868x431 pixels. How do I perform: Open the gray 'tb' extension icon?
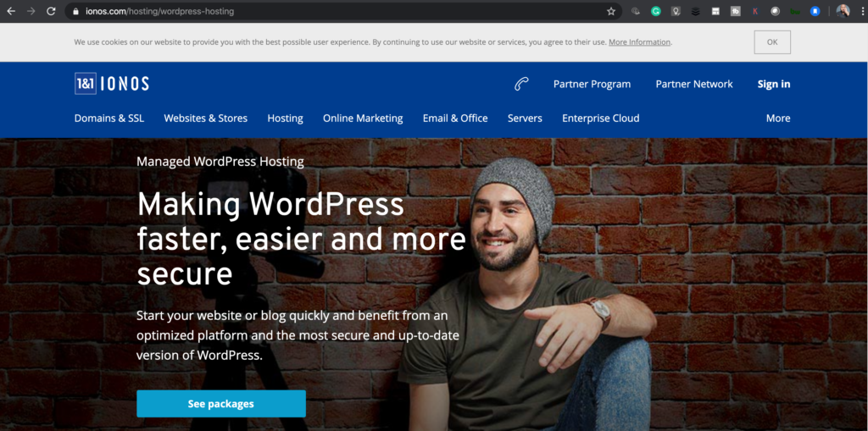(735, 11)
